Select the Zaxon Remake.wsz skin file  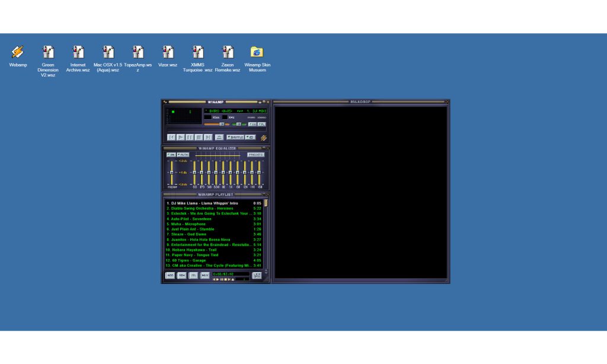pyautogui.click(x=228, y=59)
